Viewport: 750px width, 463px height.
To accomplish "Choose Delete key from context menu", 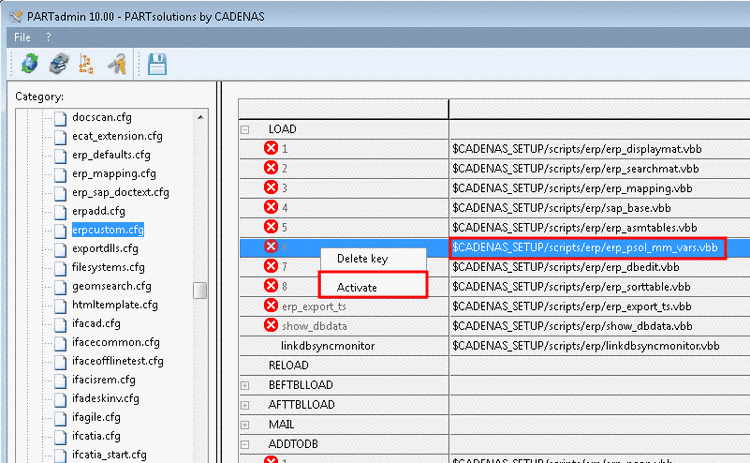I will click(363, 259).
